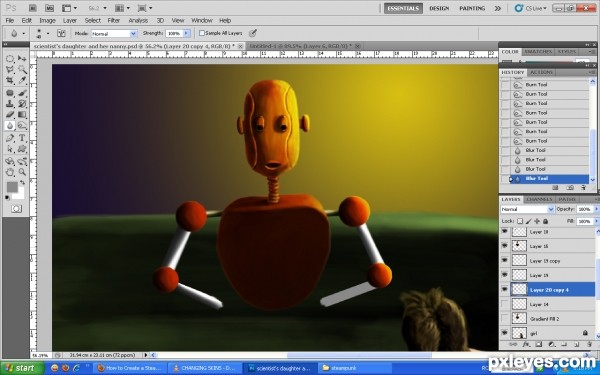Select the Clone Stamp tool
600x375 pixels.
(10, 104)
